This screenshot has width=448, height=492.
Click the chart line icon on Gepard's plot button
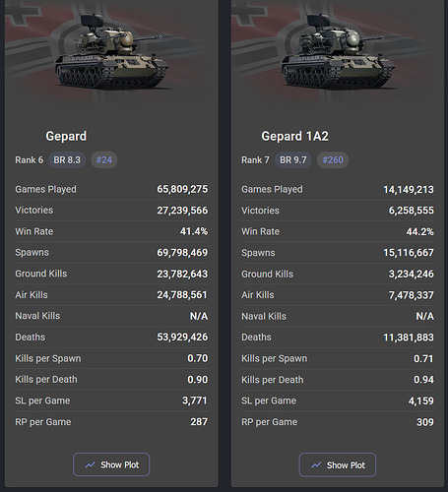click(90, 464)
